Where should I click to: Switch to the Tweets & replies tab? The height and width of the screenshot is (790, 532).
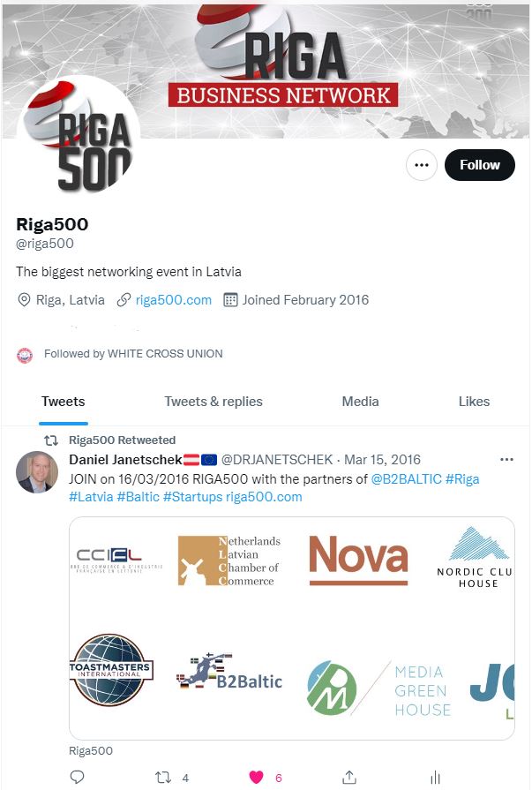(x=214, y=402)
